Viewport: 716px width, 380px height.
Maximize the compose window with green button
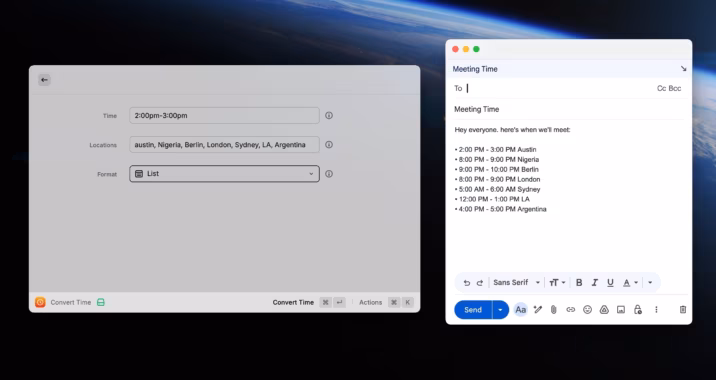(x=476, y=49)
